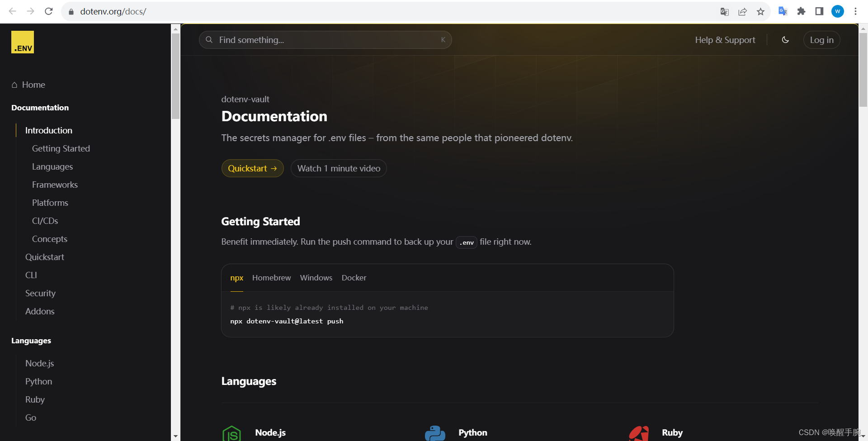868x441 pixels.
Task: Toggle dark mode moon icon
Action: click(x=785, y=40)
